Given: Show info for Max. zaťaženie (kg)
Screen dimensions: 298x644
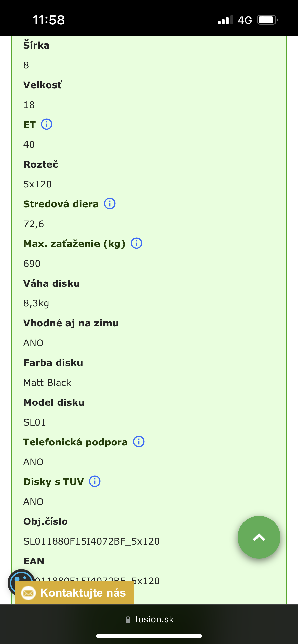Looking at the screenshot, I should [x=137, y=243].
